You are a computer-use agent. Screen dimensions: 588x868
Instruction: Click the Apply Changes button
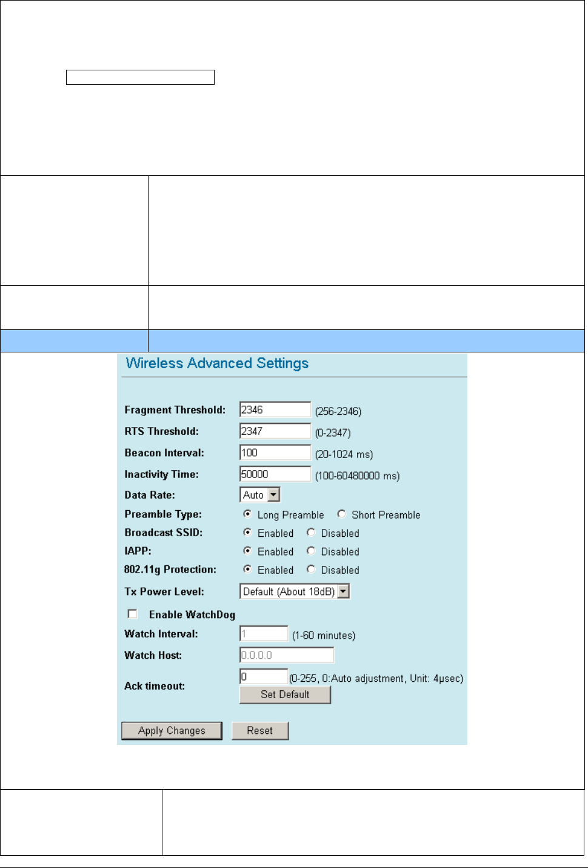(172, 731)
